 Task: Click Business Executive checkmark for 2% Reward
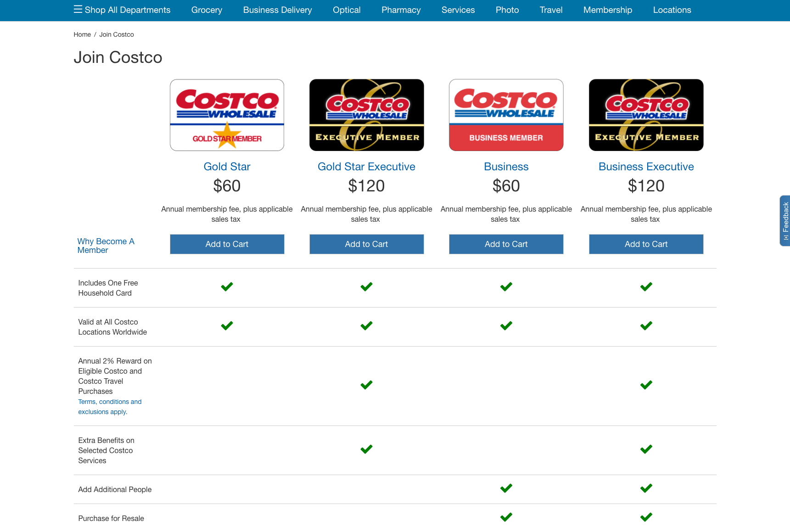point(646,385)
